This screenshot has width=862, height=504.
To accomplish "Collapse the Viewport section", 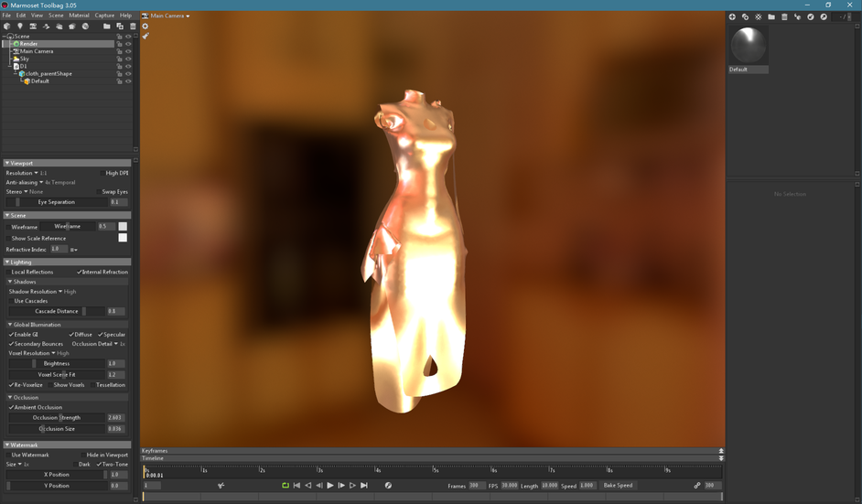I will [x=67, y=163].
